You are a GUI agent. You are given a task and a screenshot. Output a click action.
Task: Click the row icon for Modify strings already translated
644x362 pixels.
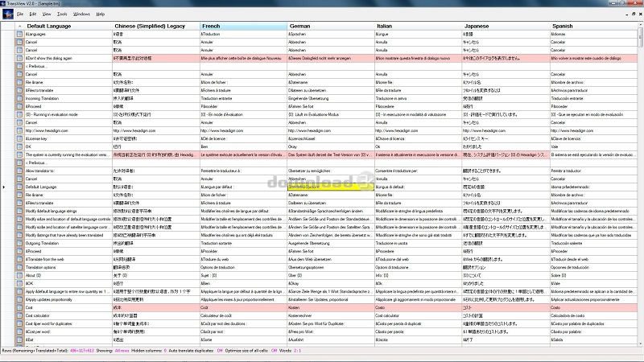19,235
